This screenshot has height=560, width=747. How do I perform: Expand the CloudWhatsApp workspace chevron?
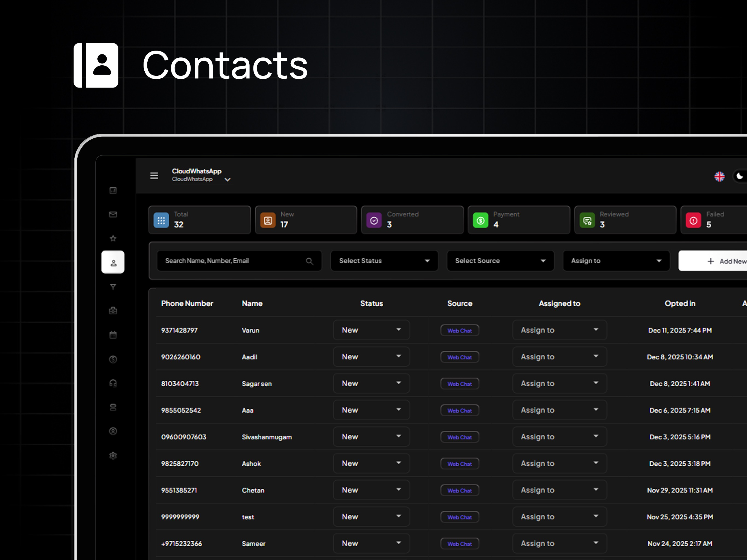click(x=227, y=180)
